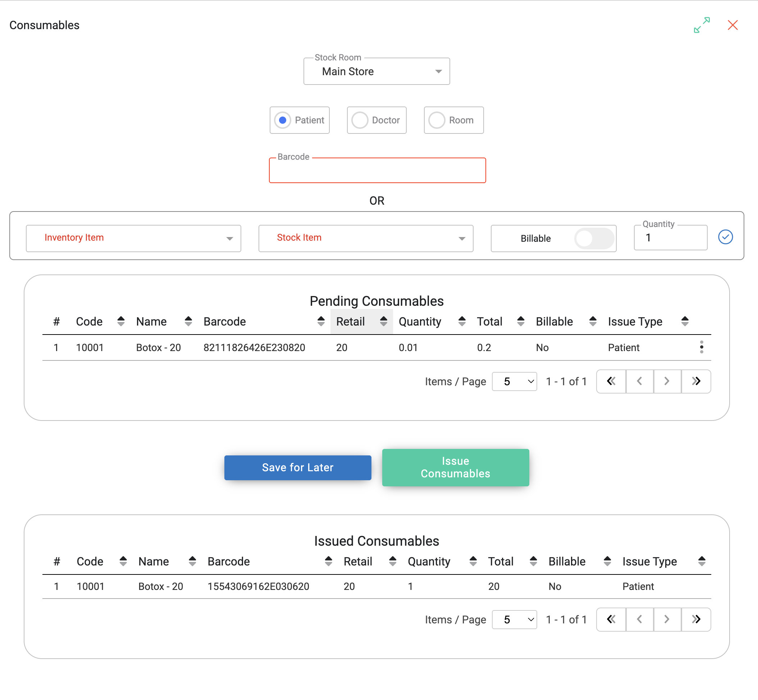Change Items / Page for Pending Consumables
The width and height of the screenshot is (758, 700).
514,381
